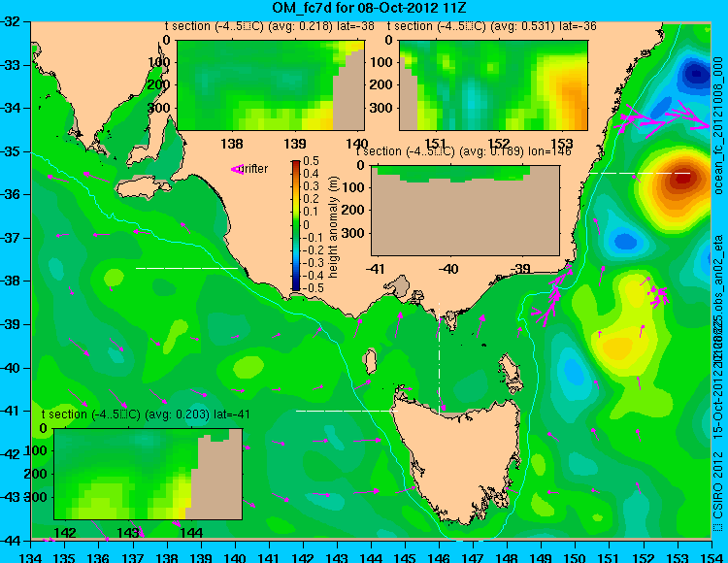Click the section title ending with 'lat=-38'
The width and height of the screenshot is (728, 563).
coord(270,26)
